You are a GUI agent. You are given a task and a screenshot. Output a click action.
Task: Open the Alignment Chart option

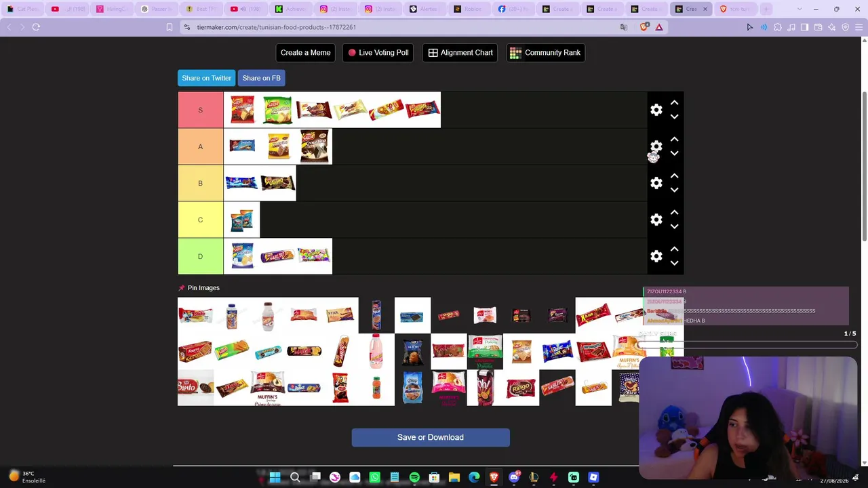(460, 53)
